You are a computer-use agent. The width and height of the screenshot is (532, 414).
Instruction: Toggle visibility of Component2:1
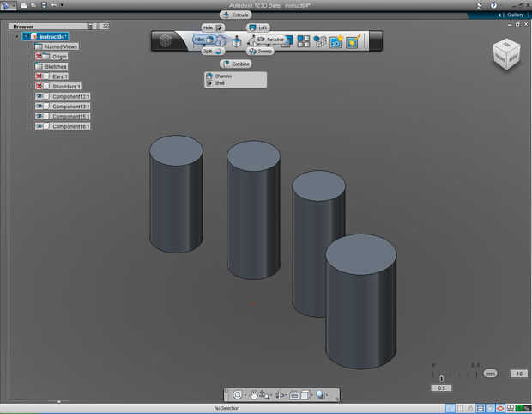(x=39, y=96)
